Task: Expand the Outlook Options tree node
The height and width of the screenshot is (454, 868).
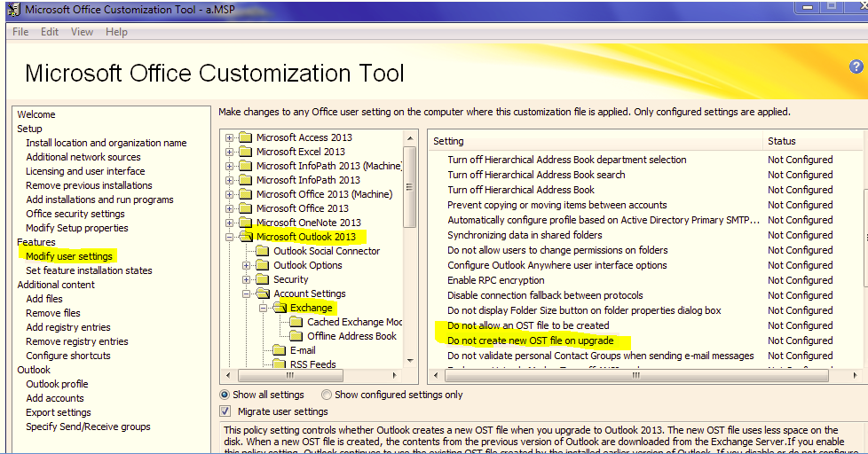Action: click(247, 266)
